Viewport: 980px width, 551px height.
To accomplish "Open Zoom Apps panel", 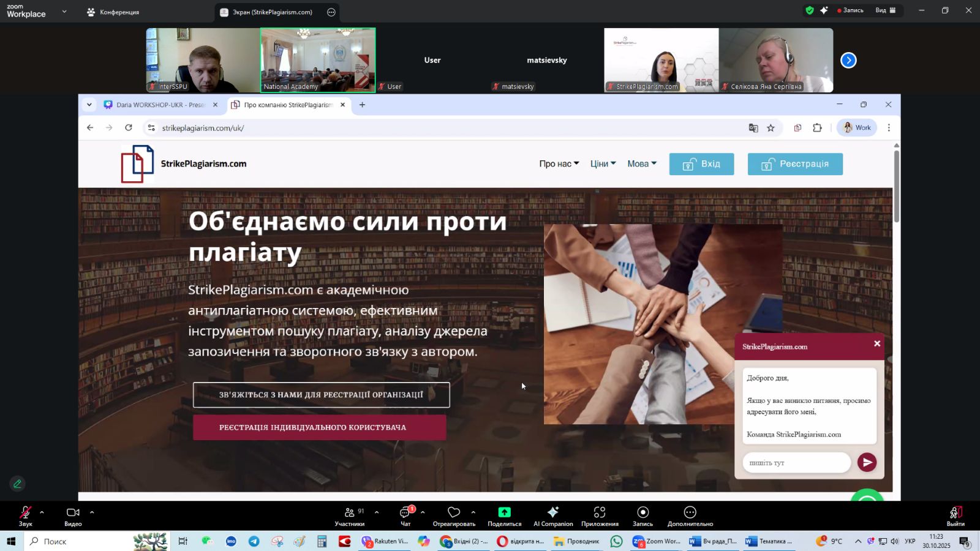I will 600,516.
